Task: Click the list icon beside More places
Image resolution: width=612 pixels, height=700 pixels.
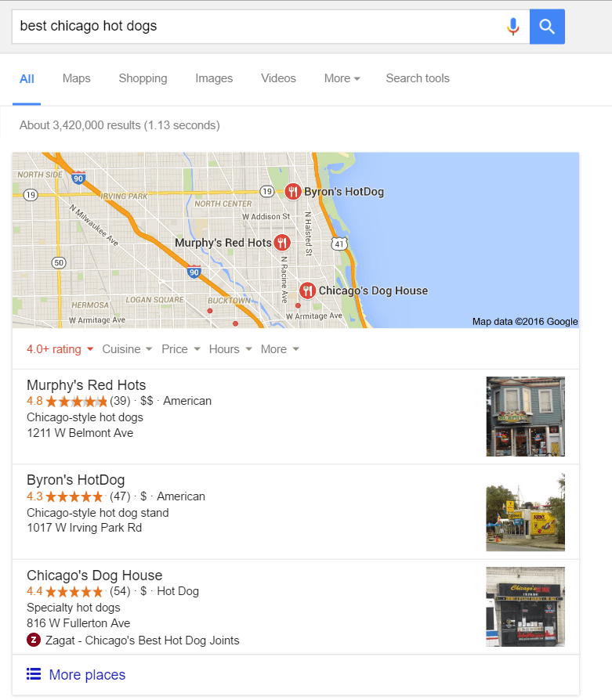Action: (34, 674)
